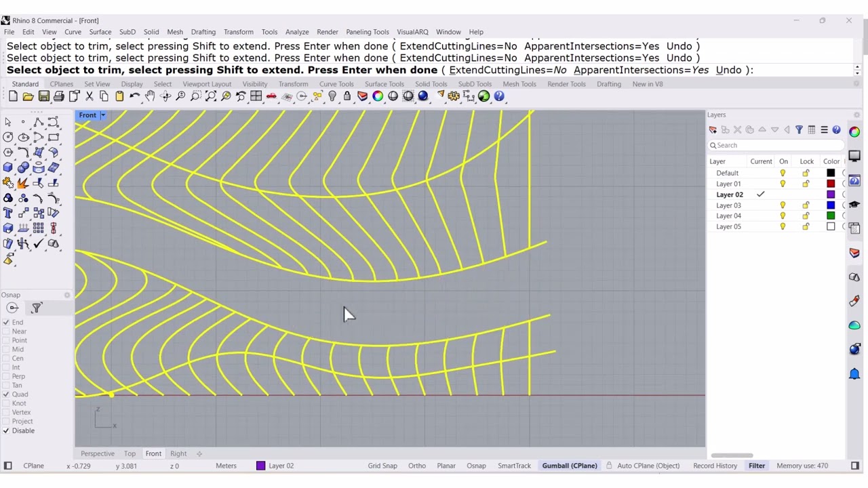Click the New file icon
Viewport: 868px width, 488px height.
13,96
